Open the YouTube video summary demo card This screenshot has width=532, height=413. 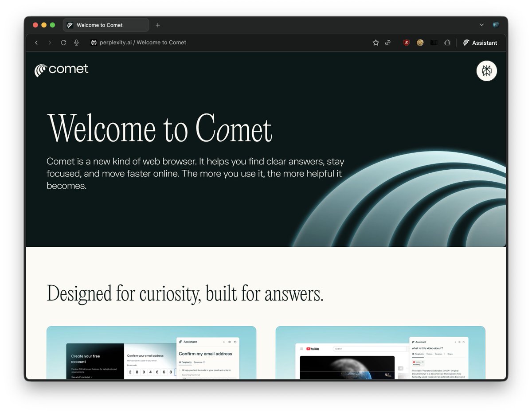click(380, 353)
